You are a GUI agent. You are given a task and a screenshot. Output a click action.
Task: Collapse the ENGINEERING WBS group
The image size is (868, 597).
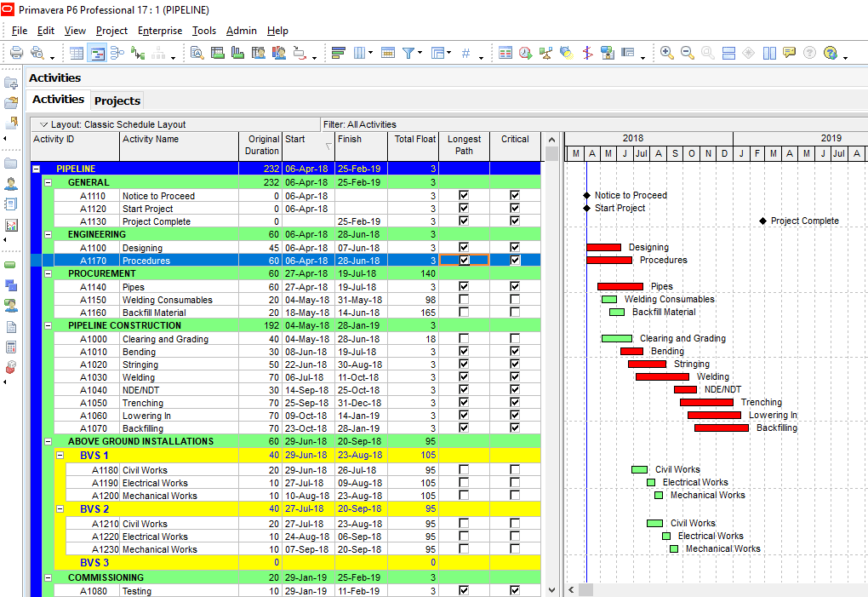49,234
